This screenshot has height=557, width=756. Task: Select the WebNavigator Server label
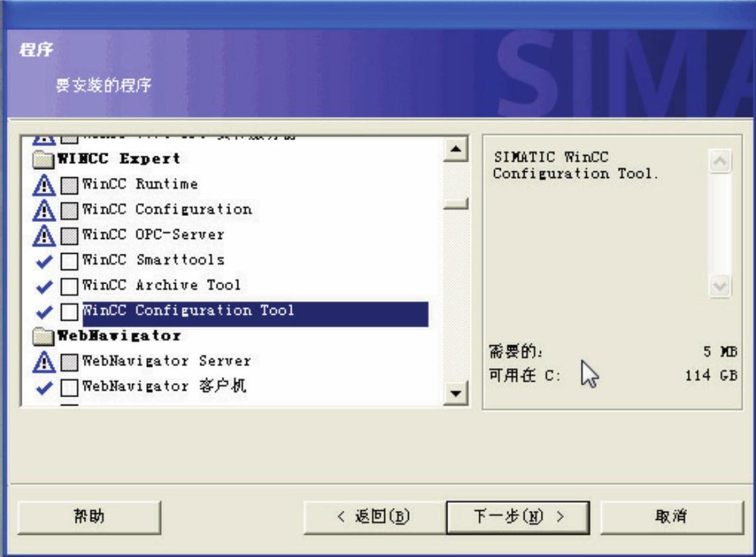coord(166,361)
